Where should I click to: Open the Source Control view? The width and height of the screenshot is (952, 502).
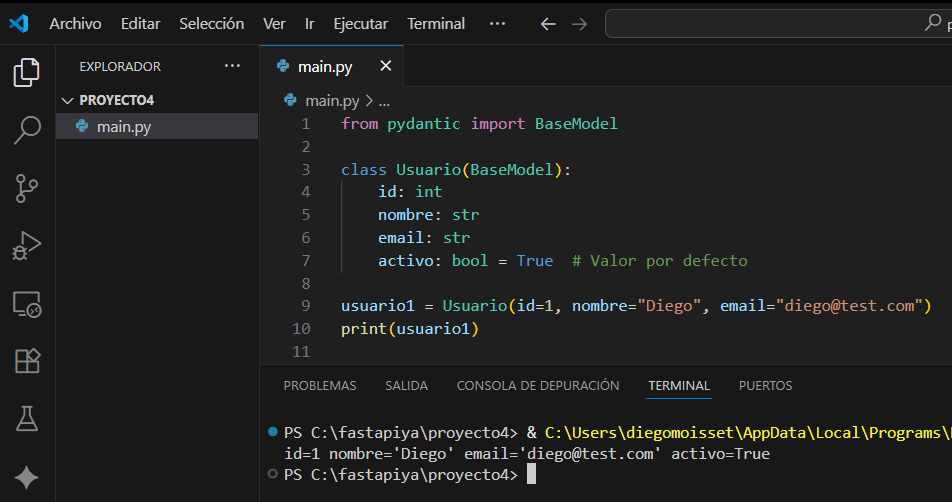coord(27,188)
